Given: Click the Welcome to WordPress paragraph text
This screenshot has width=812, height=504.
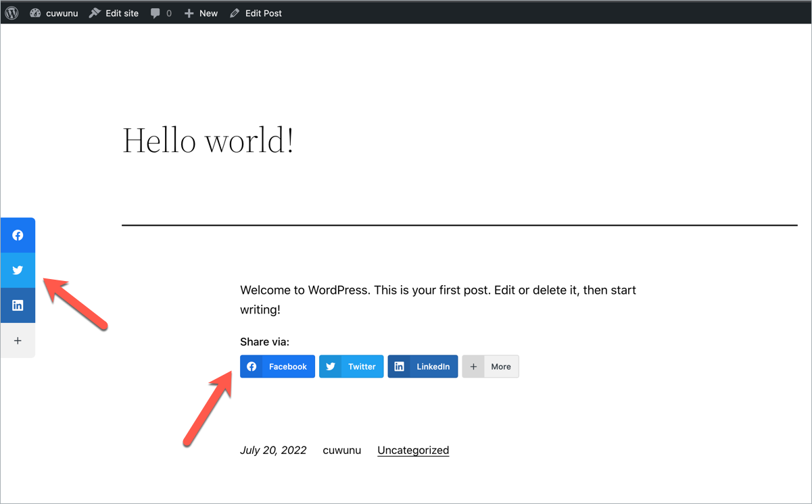Looking at the screenshot, I should [438, 300].
